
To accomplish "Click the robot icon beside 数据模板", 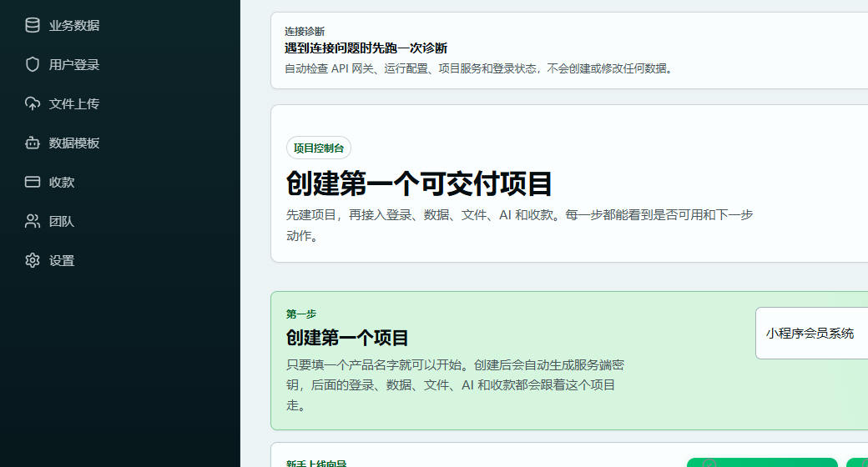I will (x=32, y=143).
